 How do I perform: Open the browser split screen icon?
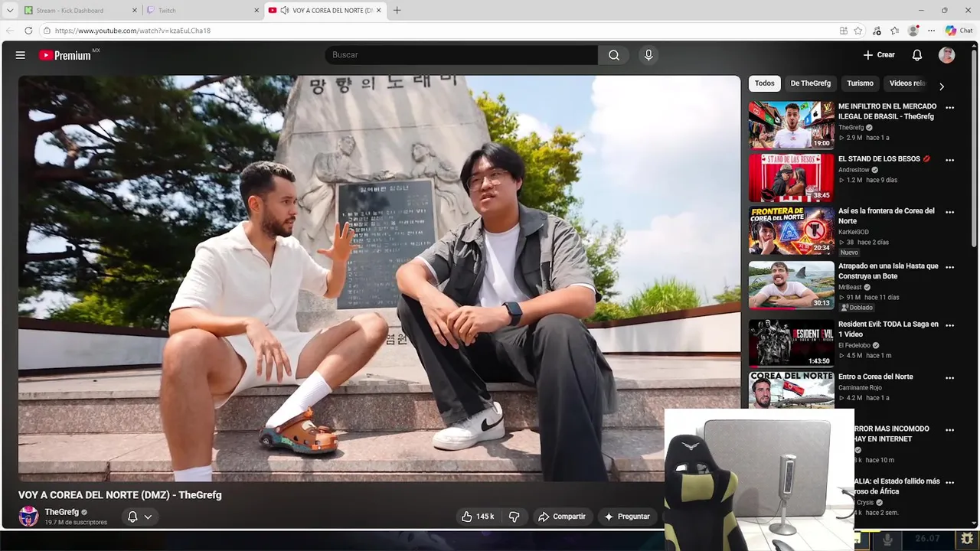pos(843,31)
